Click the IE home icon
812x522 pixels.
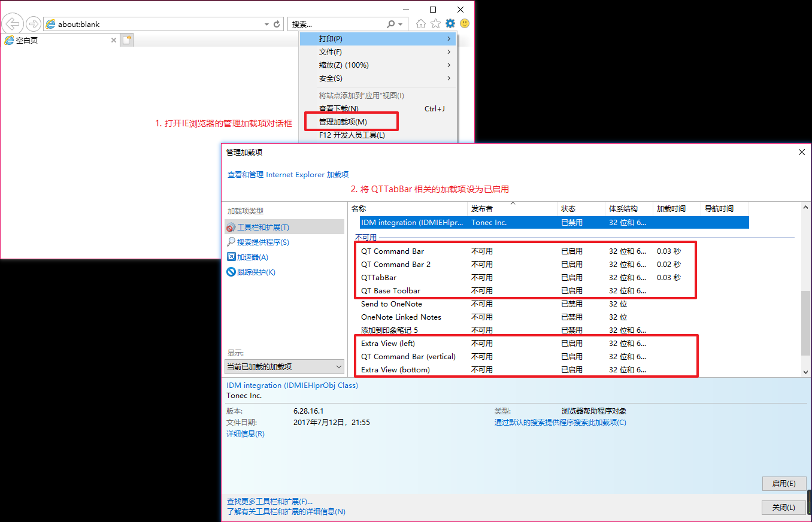(420, 23)
